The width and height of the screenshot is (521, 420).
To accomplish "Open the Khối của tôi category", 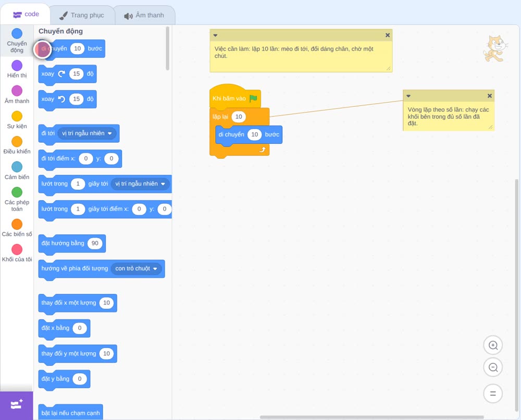I will 17,253.
